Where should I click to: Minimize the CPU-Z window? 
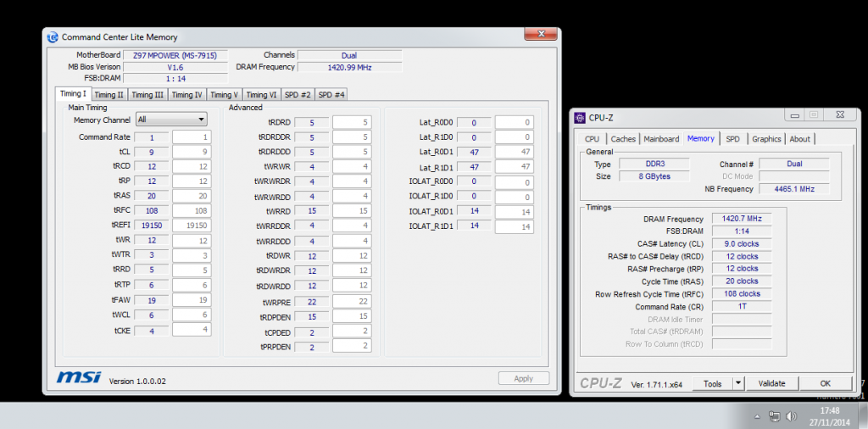click(x=795, y=115)
